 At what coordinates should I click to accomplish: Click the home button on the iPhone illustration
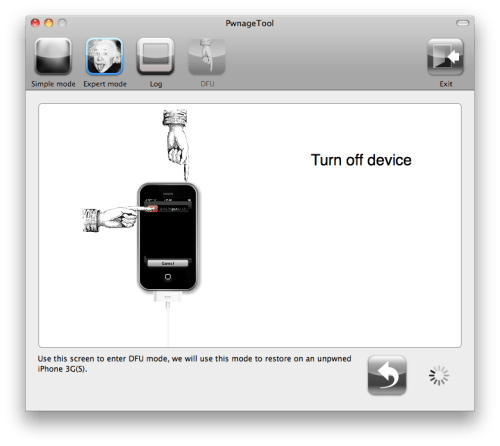pos(168,277)
